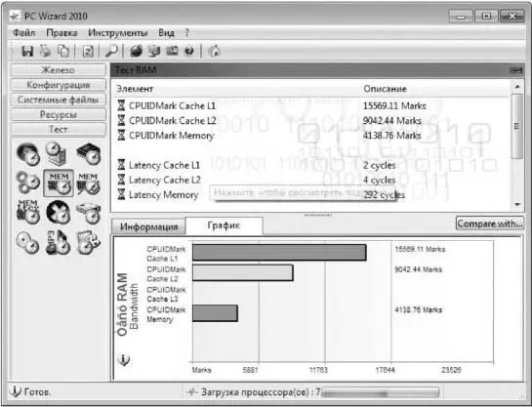Click the dark globe toolbar icon

tap(136, 51)
